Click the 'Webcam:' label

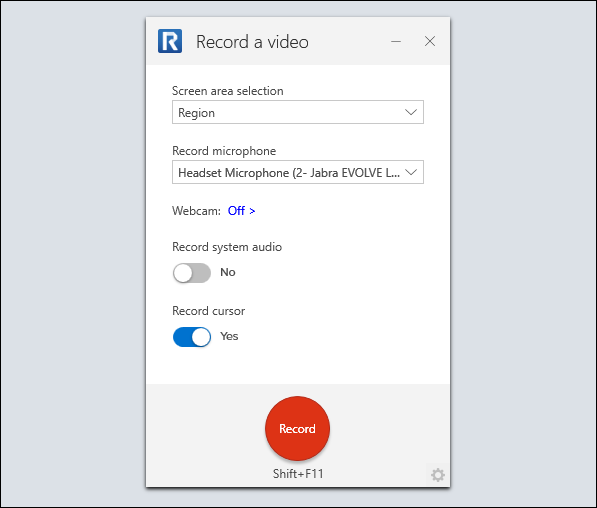(196, 211)
